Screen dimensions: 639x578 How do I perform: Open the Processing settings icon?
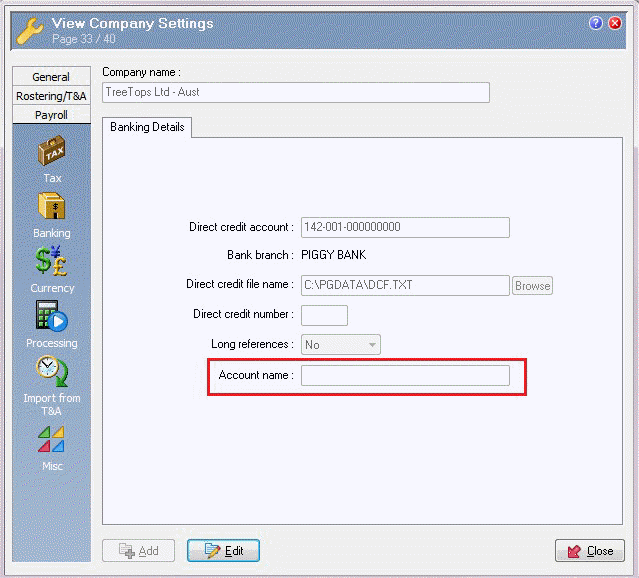[51, 315]
